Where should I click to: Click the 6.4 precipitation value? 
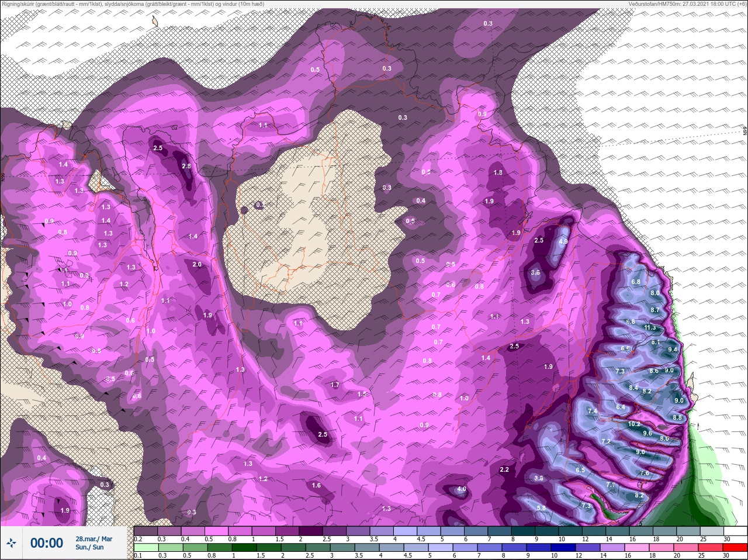click(x=621, y=407)
